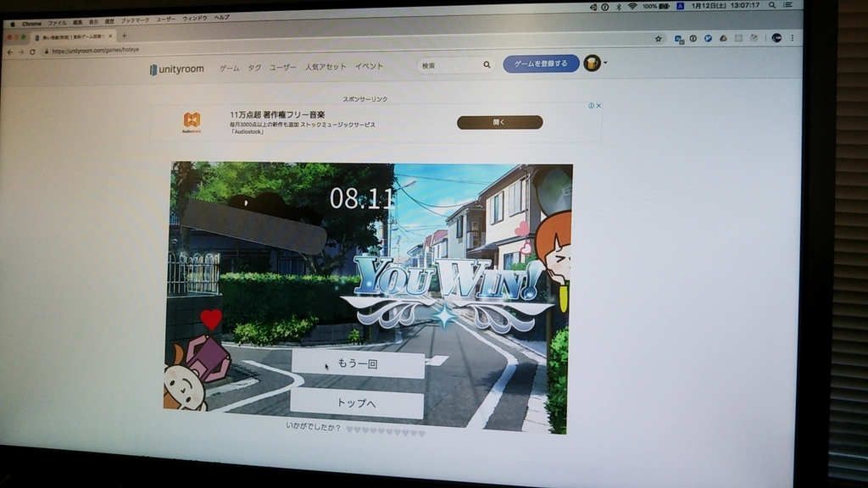This screenshot has width=868, height=488.
Task: Click the 08.11 timer text in the game
Action: point(362,198)
